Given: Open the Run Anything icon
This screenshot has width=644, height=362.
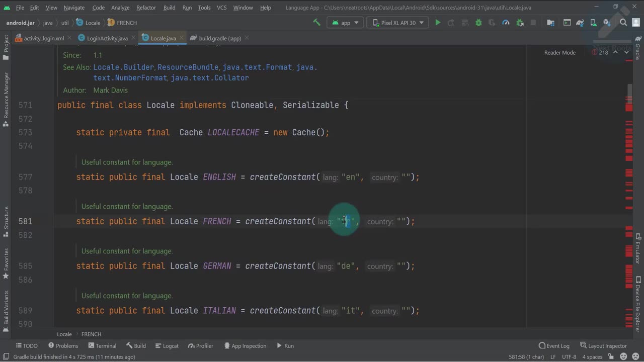Looking at the screenshot, I should click(x=567, y=23).
